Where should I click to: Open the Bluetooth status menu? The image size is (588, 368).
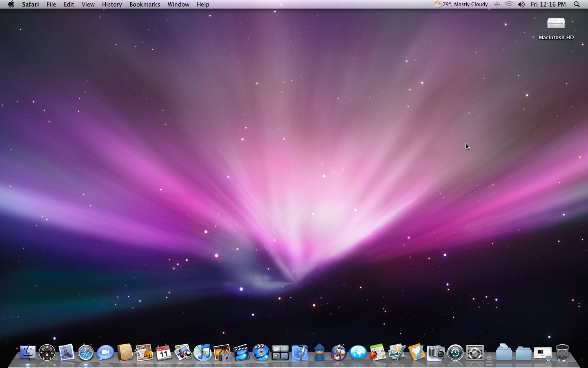497,4
